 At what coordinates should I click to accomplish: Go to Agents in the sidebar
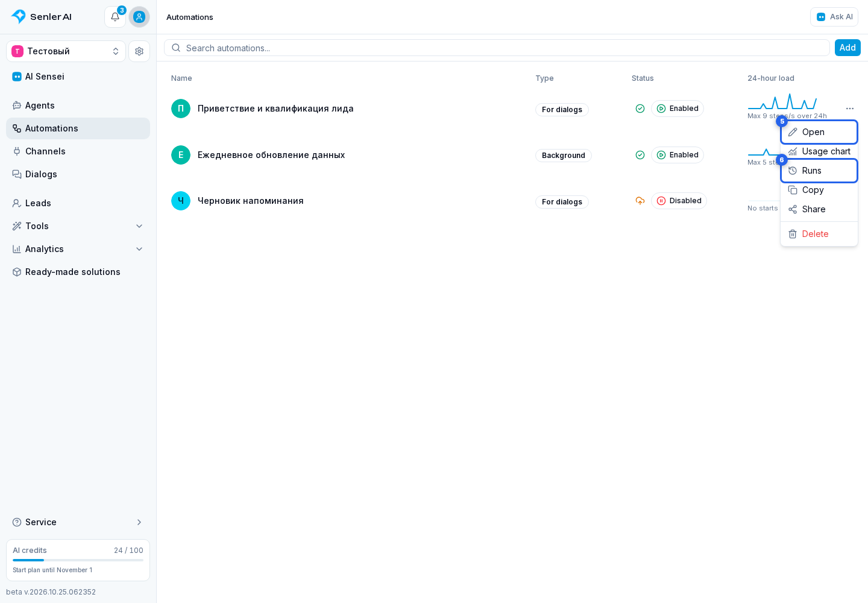coord(78,106)
